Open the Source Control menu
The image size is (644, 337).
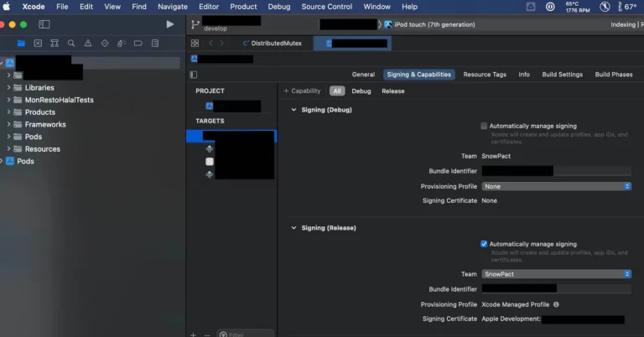click(326, 7)
